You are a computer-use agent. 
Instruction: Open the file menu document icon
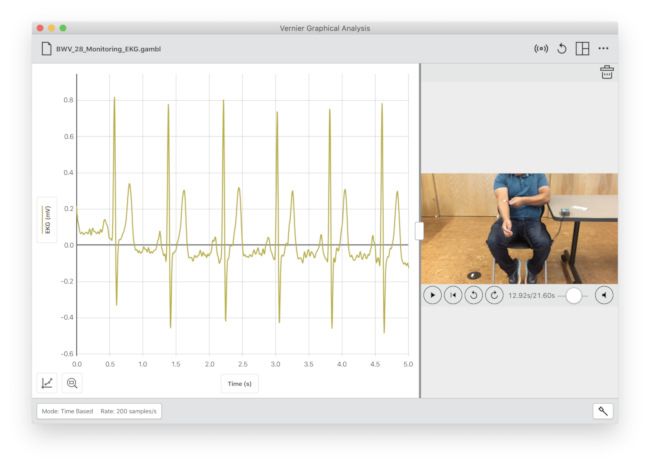click(46, 49)
